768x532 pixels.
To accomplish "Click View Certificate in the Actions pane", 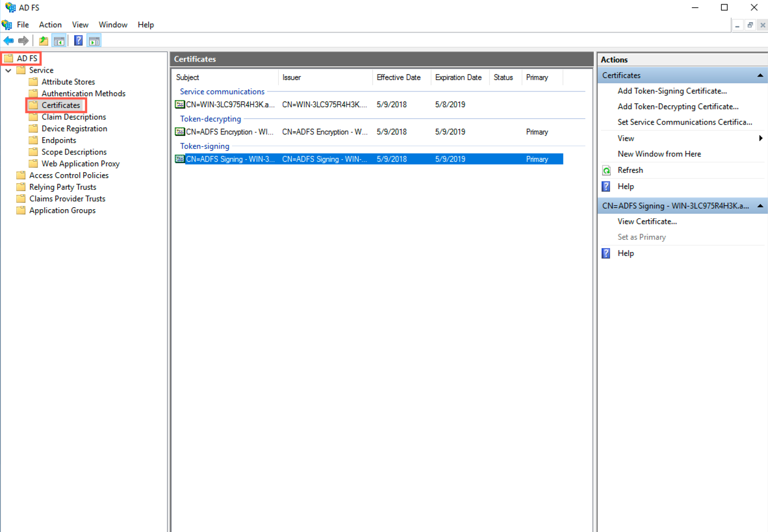I will (646, 221).
